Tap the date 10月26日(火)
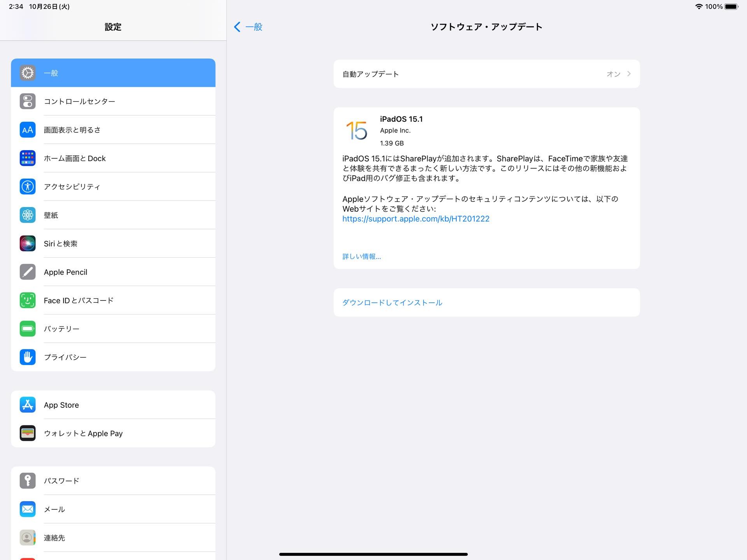 49,7
